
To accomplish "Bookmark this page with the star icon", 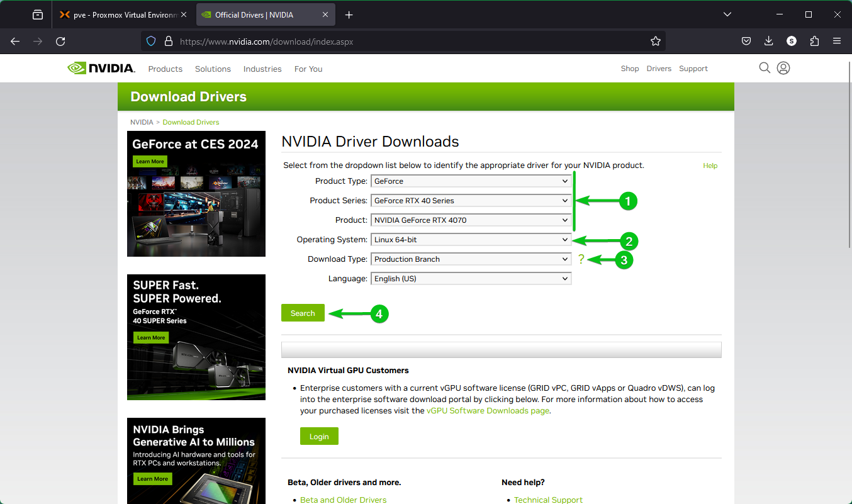I will tap(656, 41).
